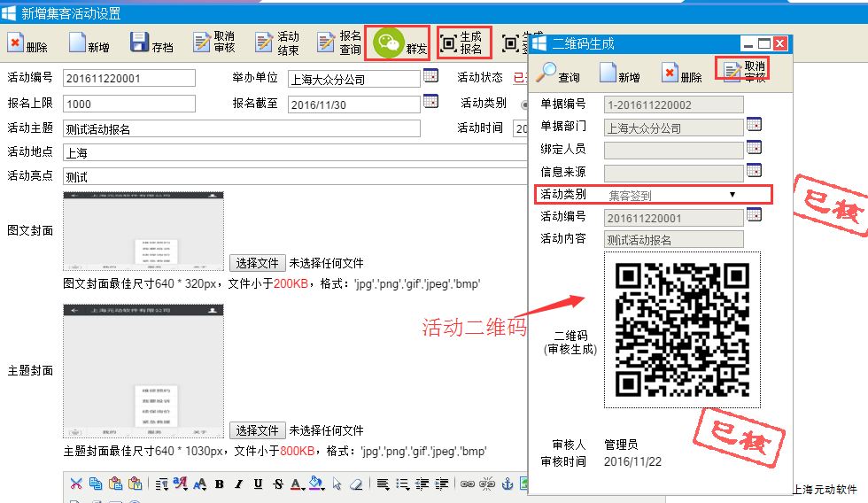Open the font color picker in editor
The image size is (868, 503).
(x=297, y=484)
